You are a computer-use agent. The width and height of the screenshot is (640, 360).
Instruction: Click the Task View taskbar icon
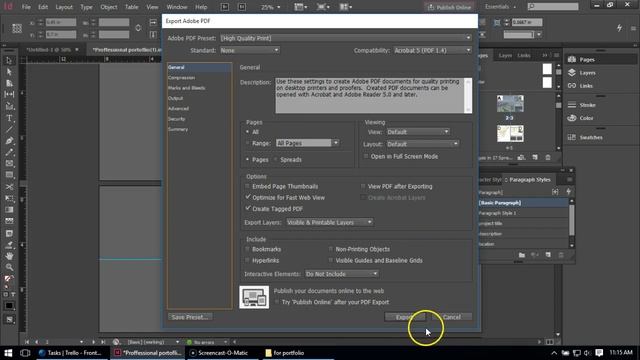click(25, 353)
